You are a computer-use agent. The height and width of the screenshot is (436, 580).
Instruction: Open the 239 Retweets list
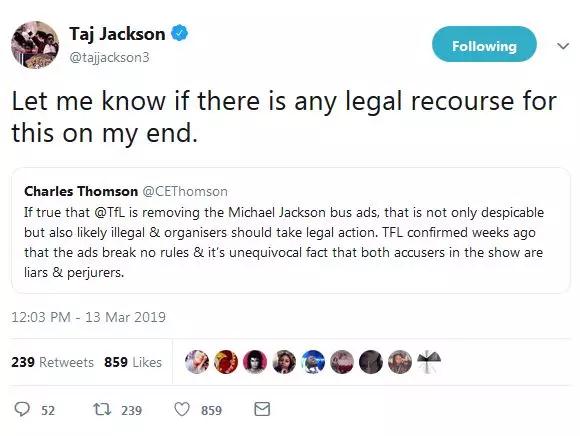click(52, 362)
